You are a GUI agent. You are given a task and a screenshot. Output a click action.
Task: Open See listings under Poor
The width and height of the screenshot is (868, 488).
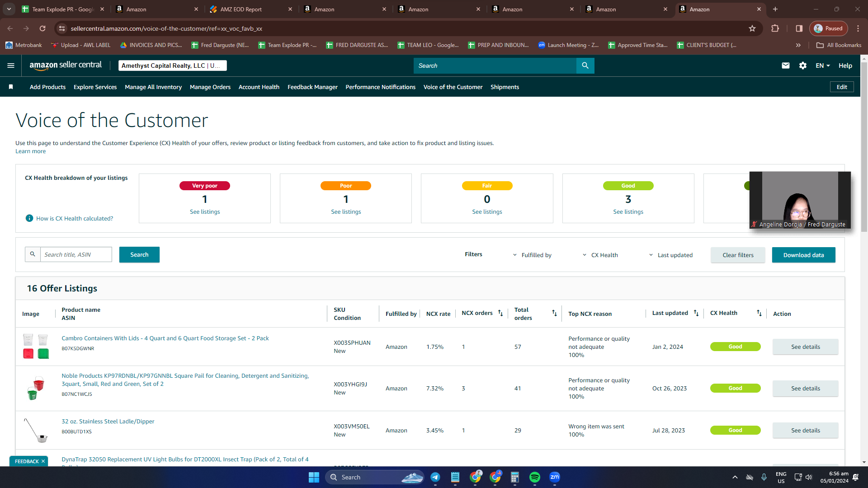point(346,211)
